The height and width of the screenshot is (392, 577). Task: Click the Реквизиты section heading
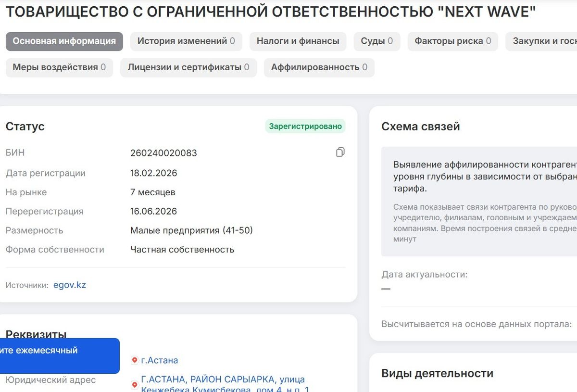coord(36,334)
